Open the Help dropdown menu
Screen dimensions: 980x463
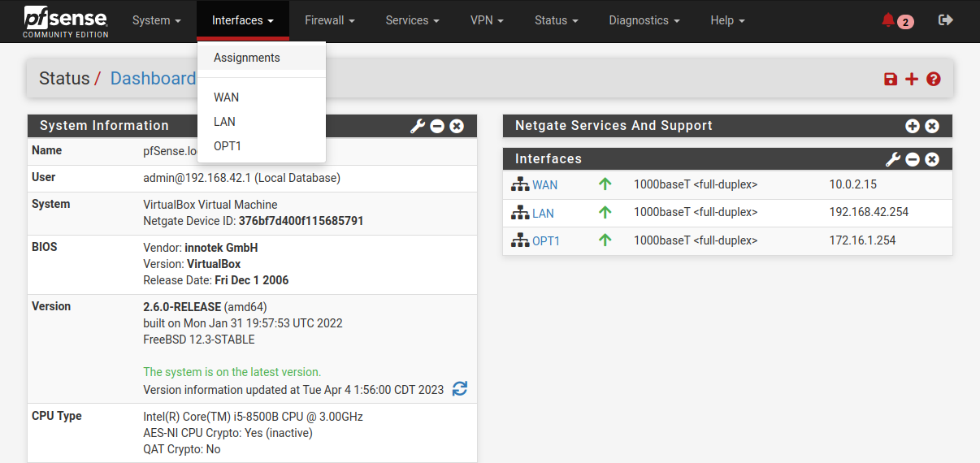coord(727,20)
